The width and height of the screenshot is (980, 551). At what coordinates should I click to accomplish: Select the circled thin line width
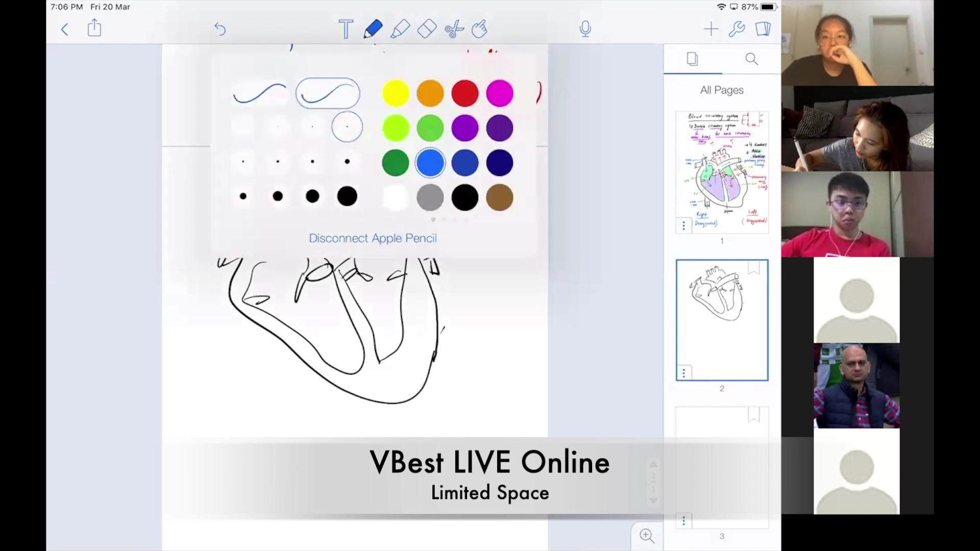(x=347, y=127)
